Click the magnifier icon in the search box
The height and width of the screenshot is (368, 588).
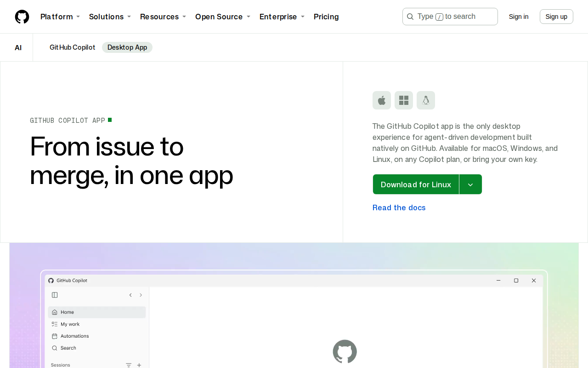coord(410,17)
